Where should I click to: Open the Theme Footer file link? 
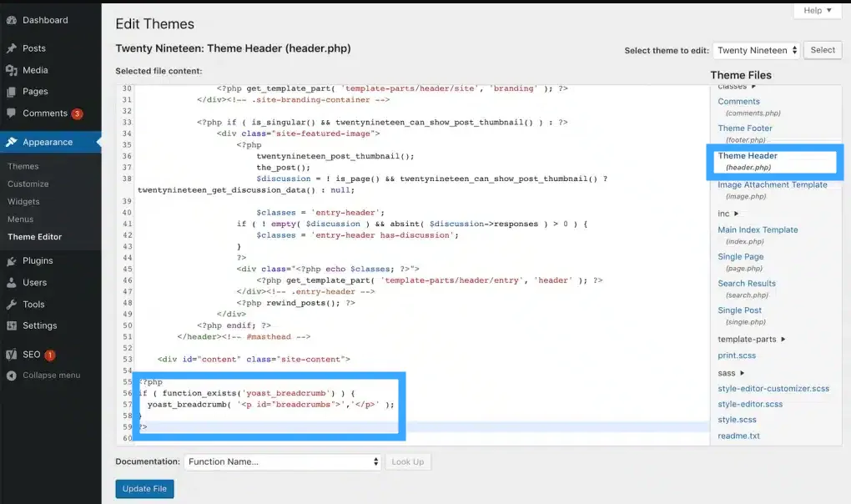click(x=745, y=129)
